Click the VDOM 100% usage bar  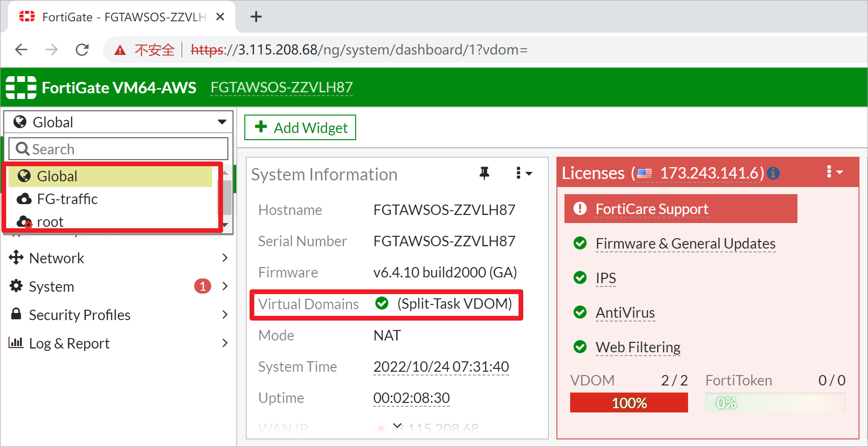point(629,402)
